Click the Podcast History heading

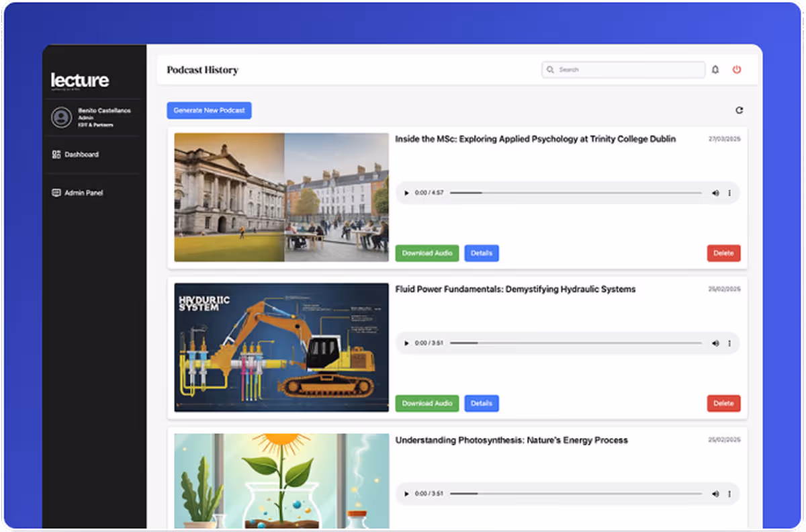[202, 70]
